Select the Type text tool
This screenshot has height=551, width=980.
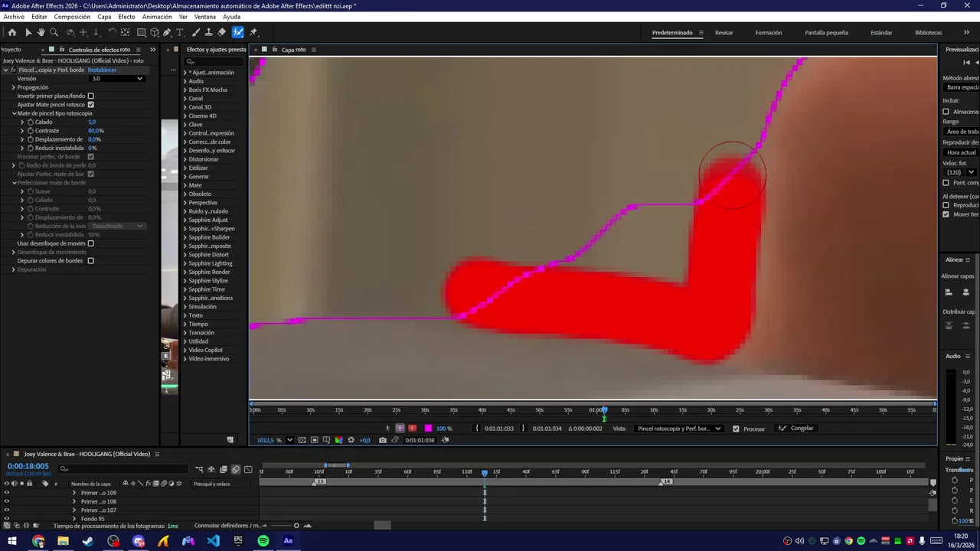pyautogui.click(x=180, y=32)
